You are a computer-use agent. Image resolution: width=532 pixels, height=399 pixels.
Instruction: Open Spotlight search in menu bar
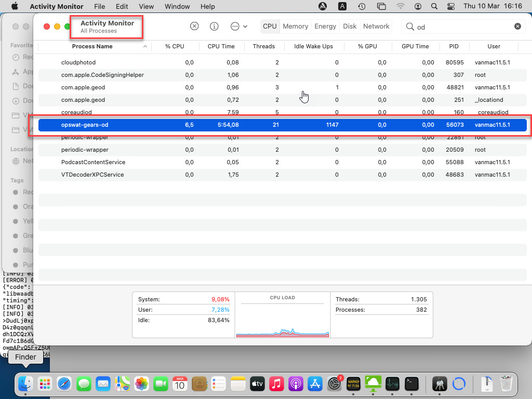coord(434,6)
